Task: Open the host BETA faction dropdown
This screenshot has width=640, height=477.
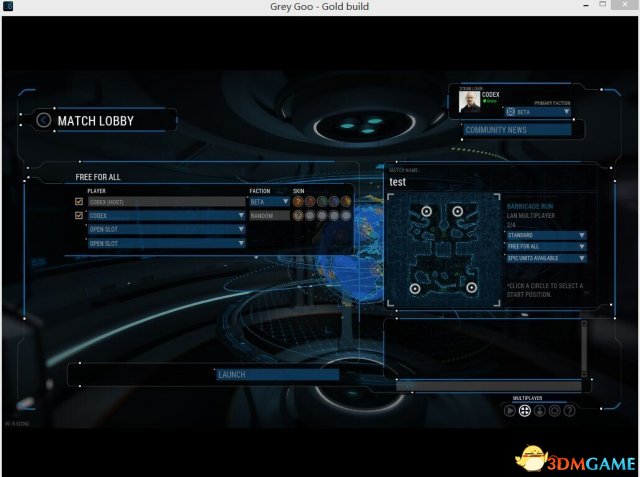Action: tap(269, 202)
